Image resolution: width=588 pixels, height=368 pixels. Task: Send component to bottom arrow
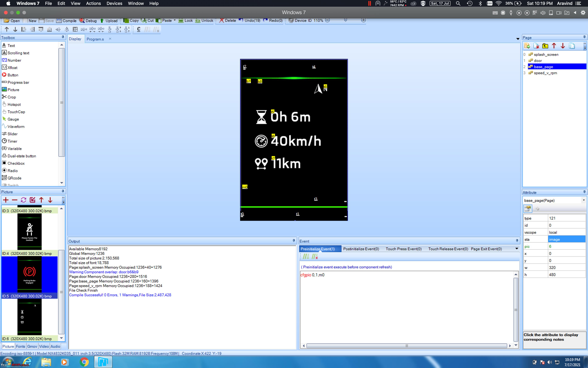coord(15,29)
